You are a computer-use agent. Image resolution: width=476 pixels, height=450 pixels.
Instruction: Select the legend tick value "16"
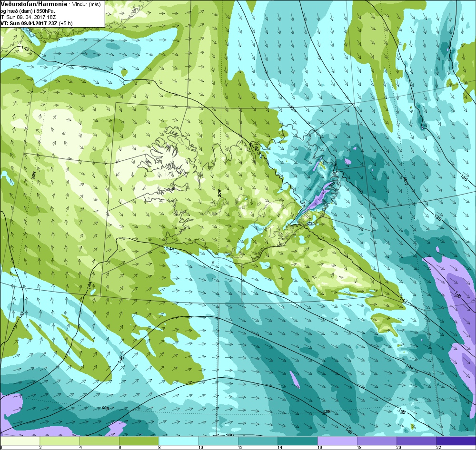319,447
